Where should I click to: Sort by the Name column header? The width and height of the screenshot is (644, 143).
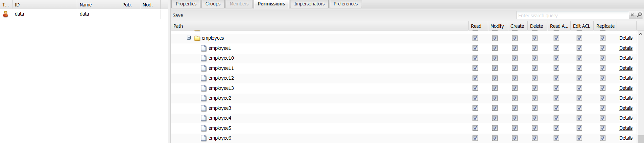coord(86,5)
